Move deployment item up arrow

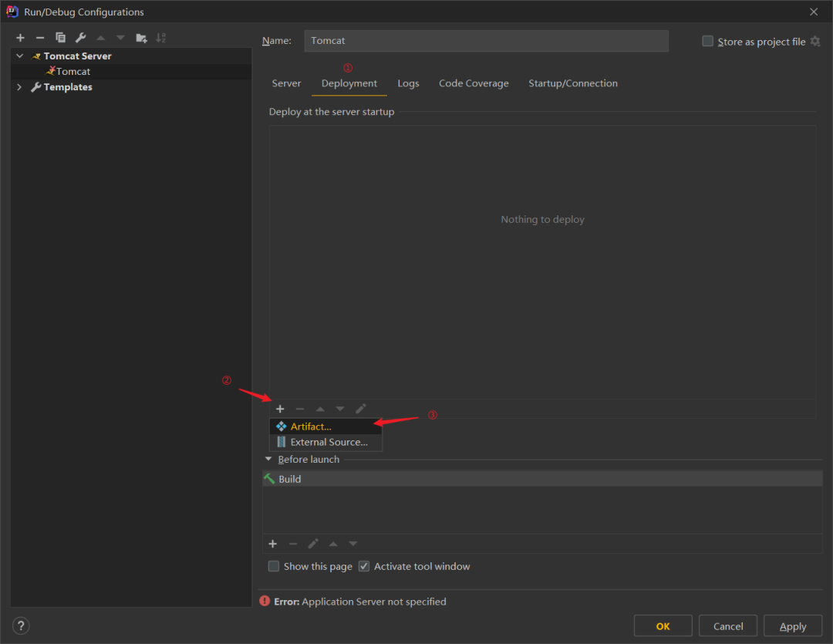tap(320, 409)
